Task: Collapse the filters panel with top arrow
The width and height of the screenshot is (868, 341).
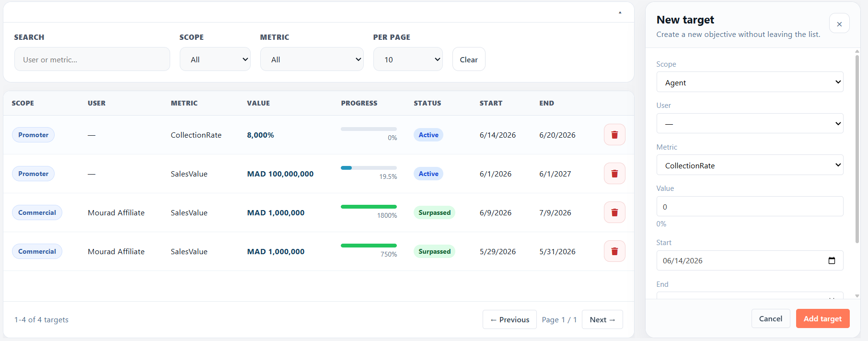Action: coord(620,12)
